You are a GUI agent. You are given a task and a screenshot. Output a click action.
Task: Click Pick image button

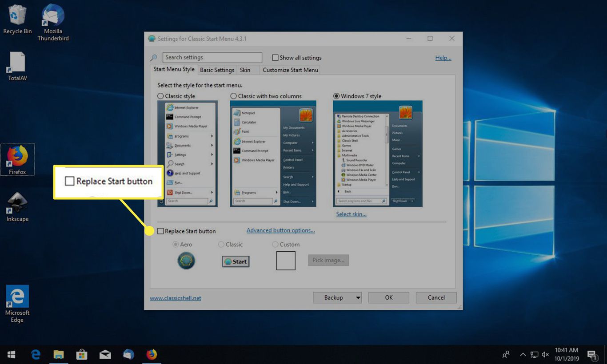point(328,260)
